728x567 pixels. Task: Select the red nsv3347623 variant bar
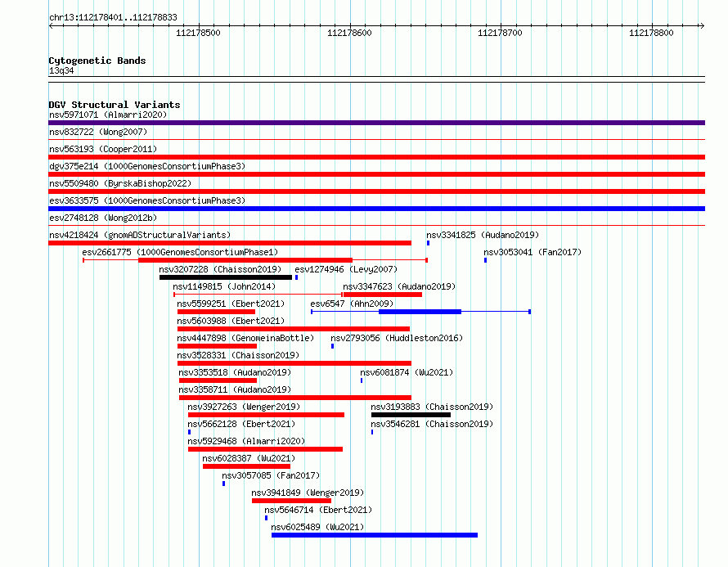(383, 295)
